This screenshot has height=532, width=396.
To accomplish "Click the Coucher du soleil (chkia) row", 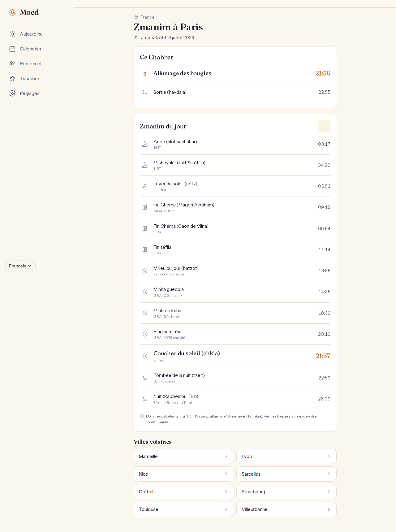I will (x=235, y=356).
